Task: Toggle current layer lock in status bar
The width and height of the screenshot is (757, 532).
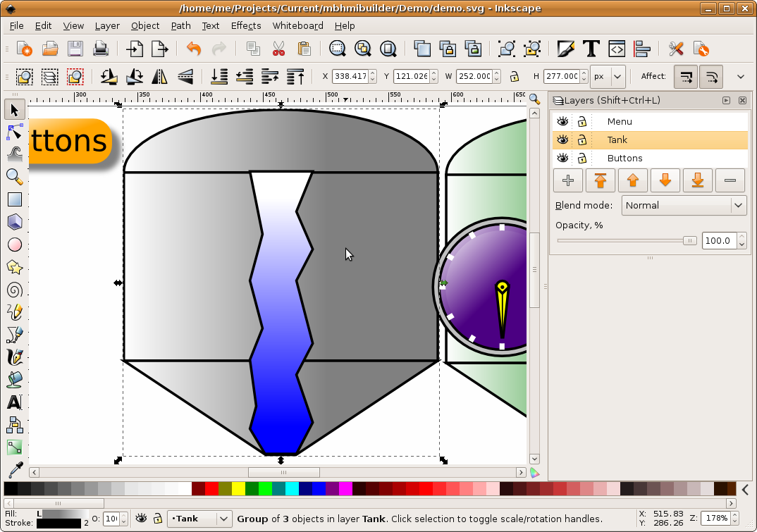Action: pos(157,519)
